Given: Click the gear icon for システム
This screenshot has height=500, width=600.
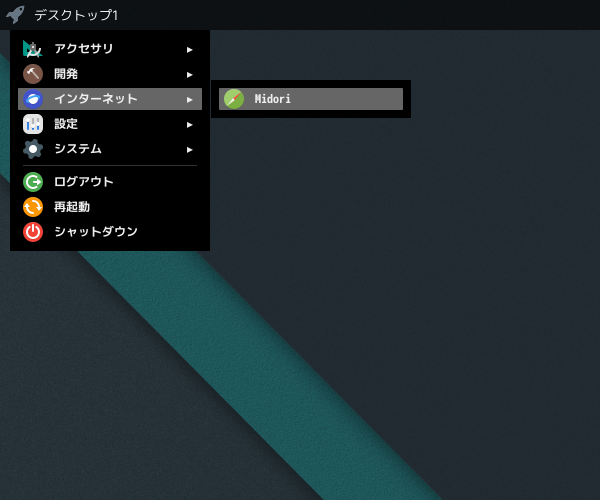Looking at the screenshot, I should (x=33, y=149).
